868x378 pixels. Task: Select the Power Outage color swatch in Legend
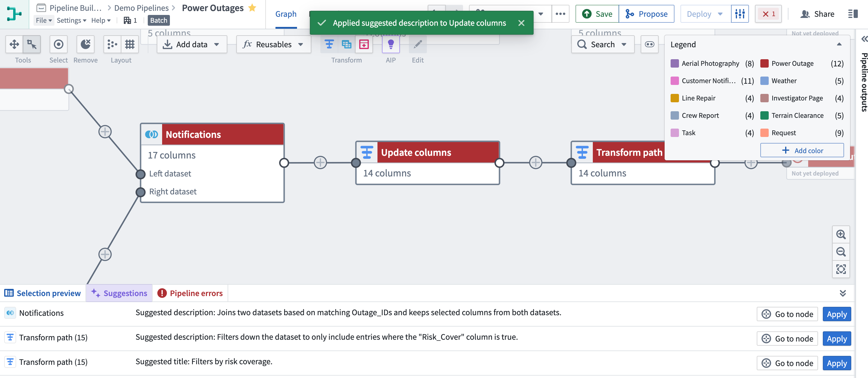tap(766, 63)
